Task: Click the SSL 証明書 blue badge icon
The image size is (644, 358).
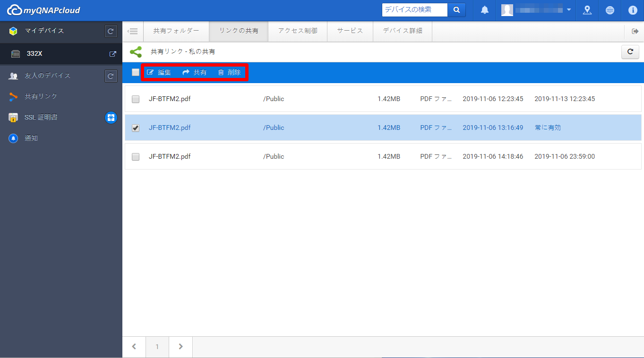Action: coord(111,118)
